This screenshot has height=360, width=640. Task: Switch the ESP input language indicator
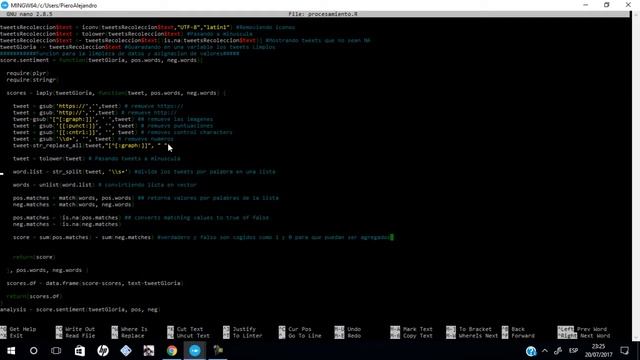[573, 351]
